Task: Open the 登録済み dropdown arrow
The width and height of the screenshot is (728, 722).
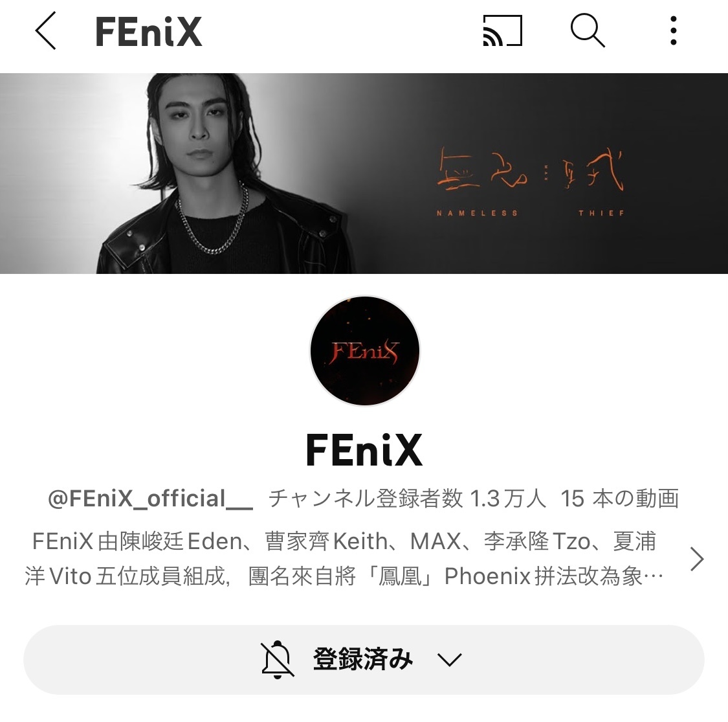Action: pyautogui.click(x=450, y=660)
